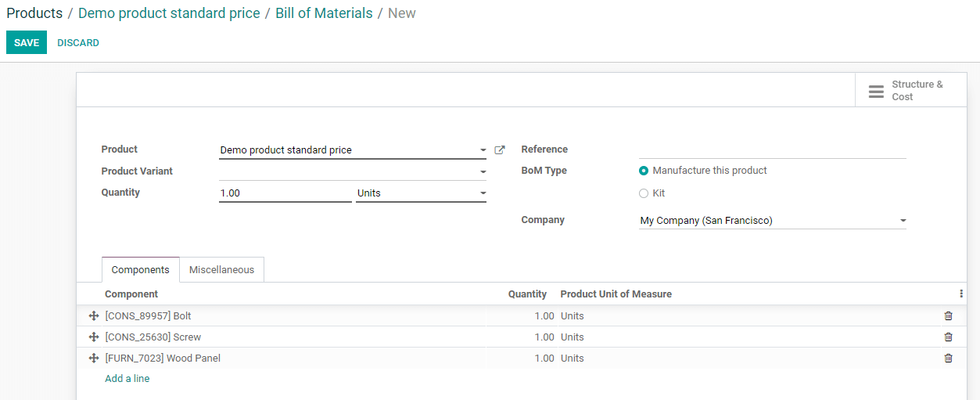Click the drag handle beside Screw
This screenshot has height=400, width=980.
[x=94, y=337]
